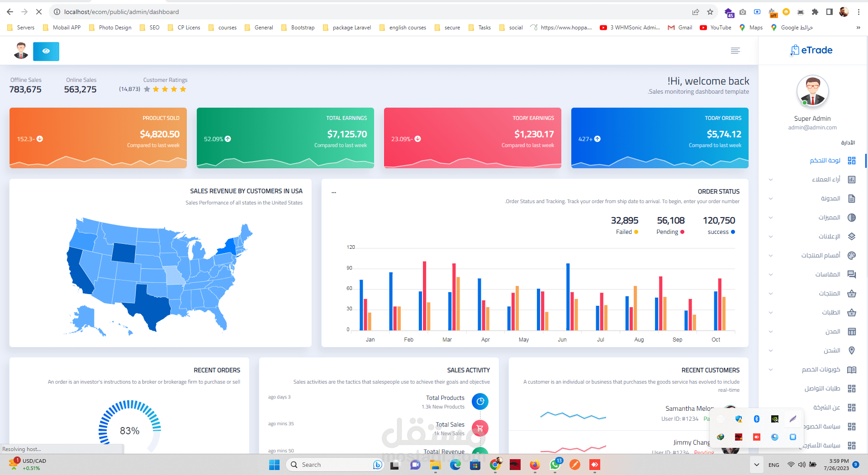
Task: Toggle the Failed legend in Order Status chart
Action: (x=627, y=232)
